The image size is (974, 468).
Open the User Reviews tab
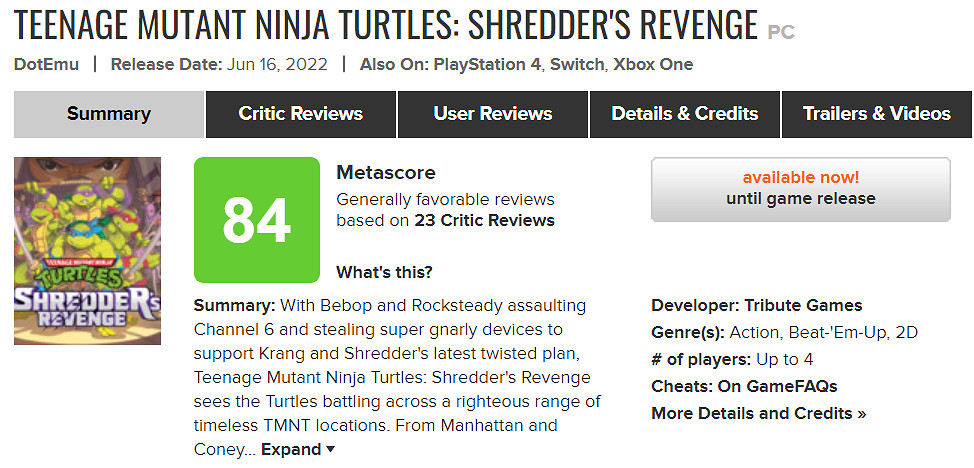point(492,114)
